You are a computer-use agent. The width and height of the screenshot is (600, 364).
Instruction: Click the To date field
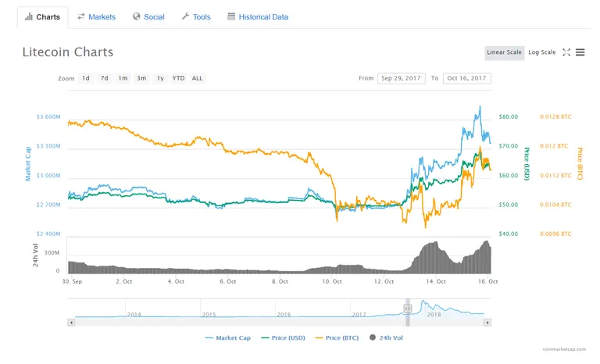(x=467, y=78)
